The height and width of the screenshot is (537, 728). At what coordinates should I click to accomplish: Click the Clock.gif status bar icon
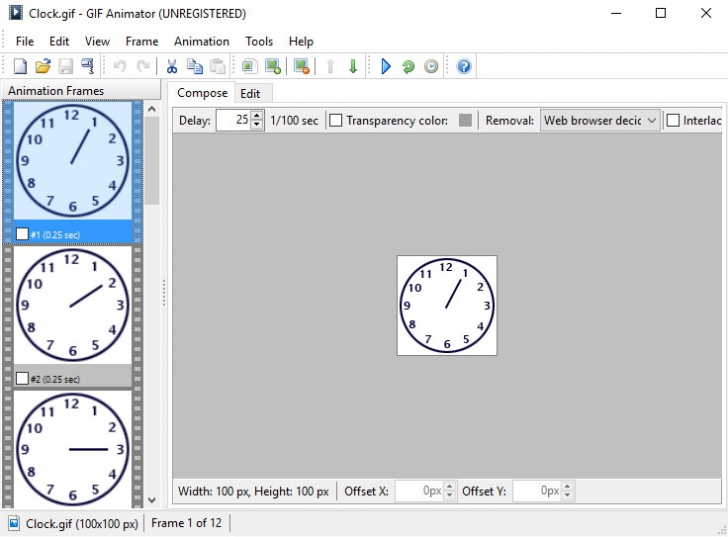[x=14, y=523]
